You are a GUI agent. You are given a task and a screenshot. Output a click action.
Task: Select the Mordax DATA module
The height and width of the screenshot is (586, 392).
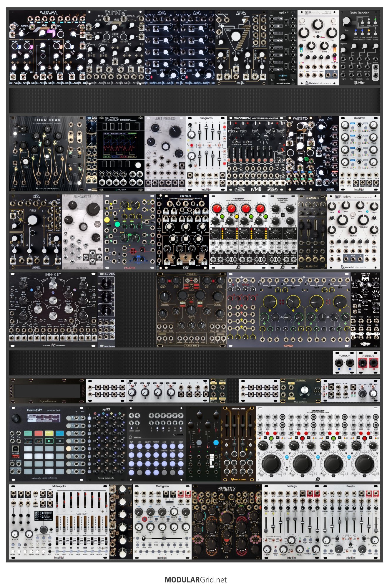(x=121, y=154)
